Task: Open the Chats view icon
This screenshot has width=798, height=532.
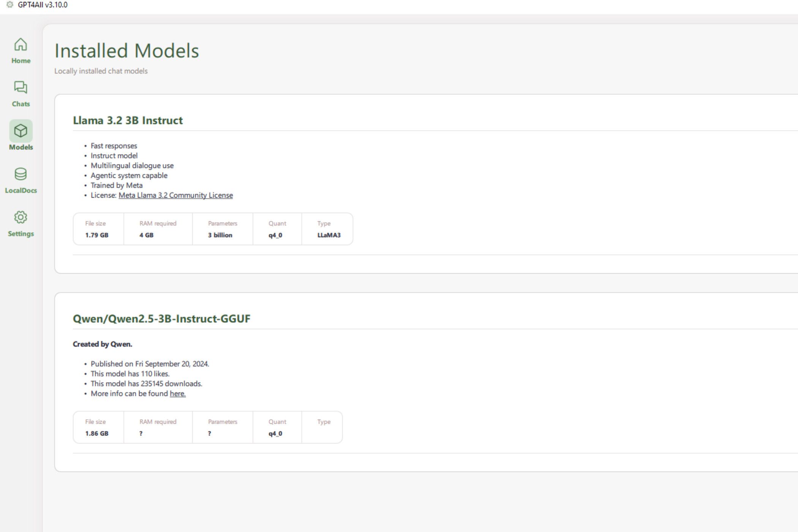Action: click(21, 87)
